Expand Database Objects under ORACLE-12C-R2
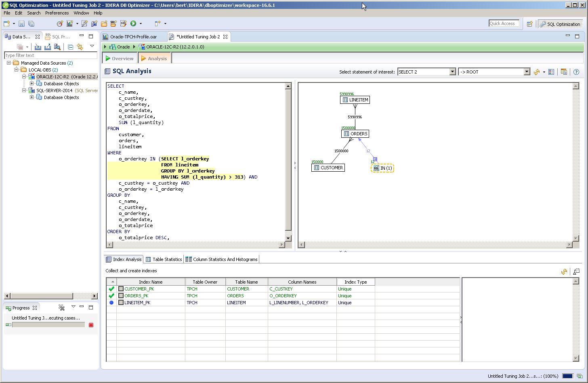This screenshot has height=383, width=588. pyautogui.click(x=32, y=84)
